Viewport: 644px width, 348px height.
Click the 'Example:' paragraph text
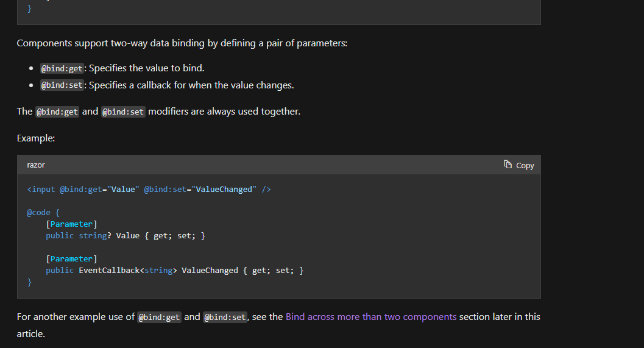point(36,138)
